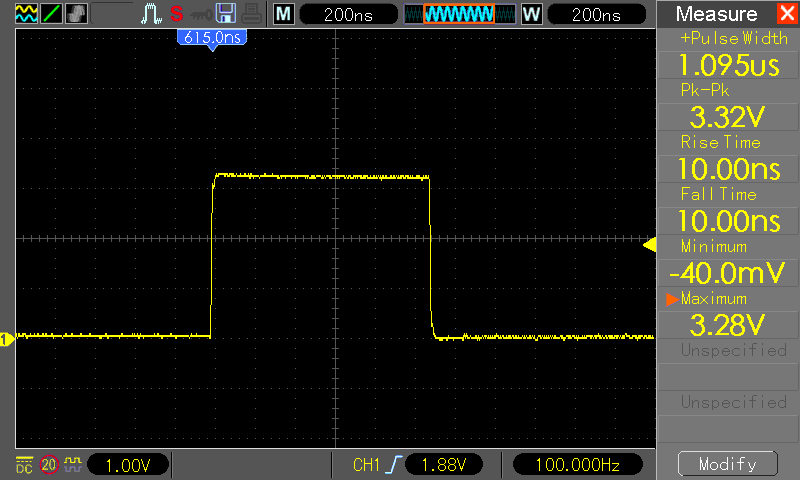Select the main timebase 200ns value
Screen dimensions: 800x480
pyautogui.click(x=348, y=14)
